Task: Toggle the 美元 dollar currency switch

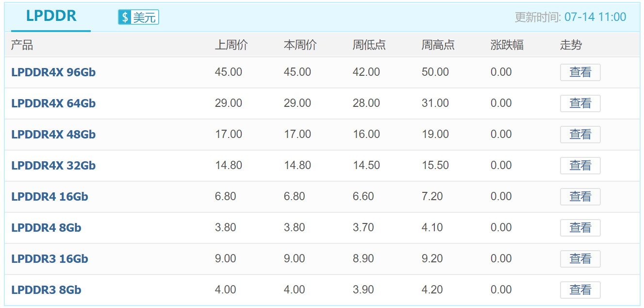Action: (x=138, y=17)
